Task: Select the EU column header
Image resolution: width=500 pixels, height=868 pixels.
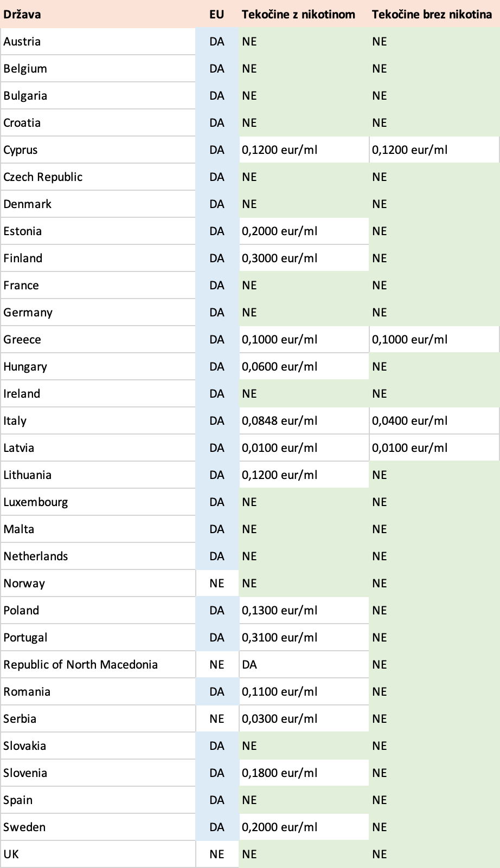Action: point(217,14)
